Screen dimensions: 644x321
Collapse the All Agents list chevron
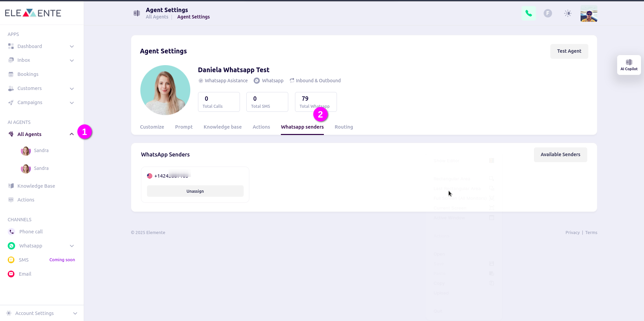(72, 134)
